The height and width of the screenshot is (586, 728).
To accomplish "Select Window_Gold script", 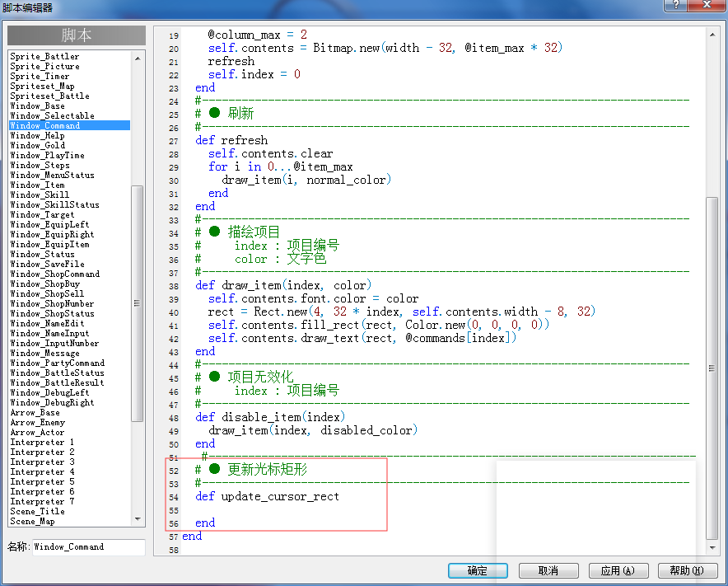I will (x=37, y=145).
